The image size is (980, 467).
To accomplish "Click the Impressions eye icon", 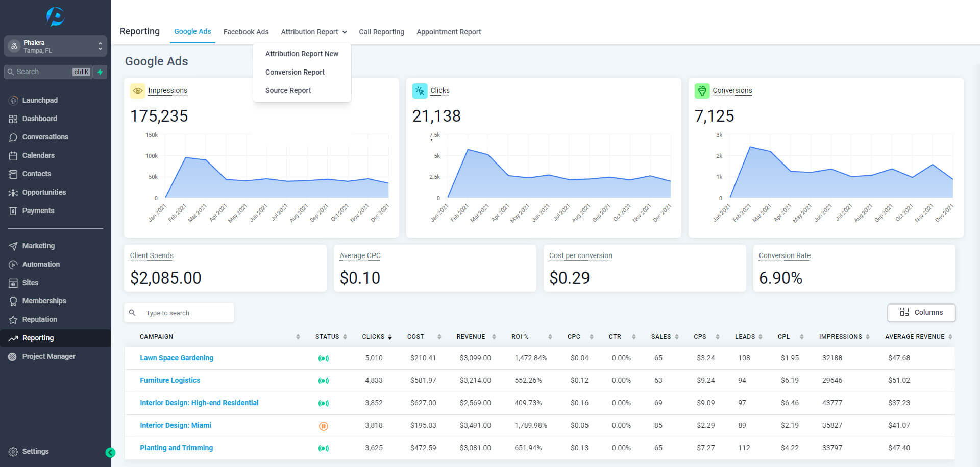I will (138, 91).
